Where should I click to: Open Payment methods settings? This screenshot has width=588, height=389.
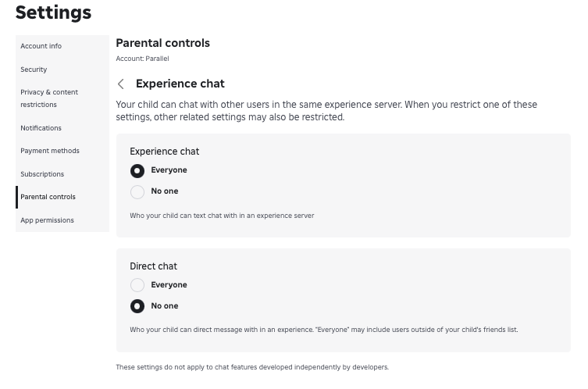(x=50, y=151)
